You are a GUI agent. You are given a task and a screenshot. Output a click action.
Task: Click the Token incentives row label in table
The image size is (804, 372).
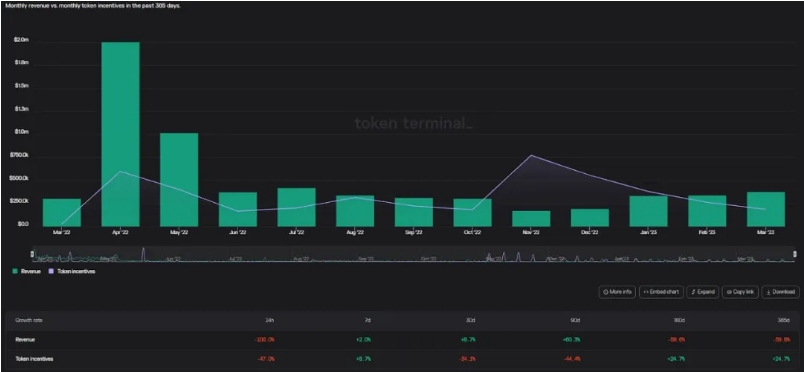coord(34,359)
